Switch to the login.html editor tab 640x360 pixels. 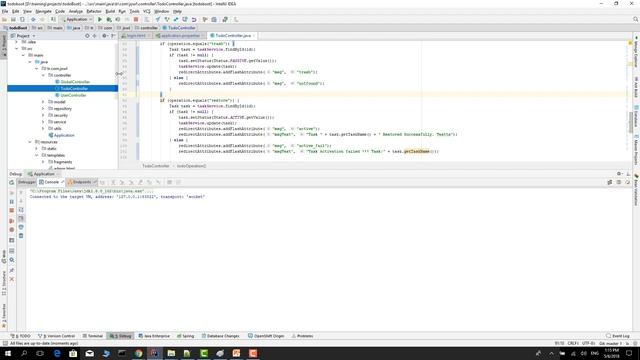pos(136,36)
